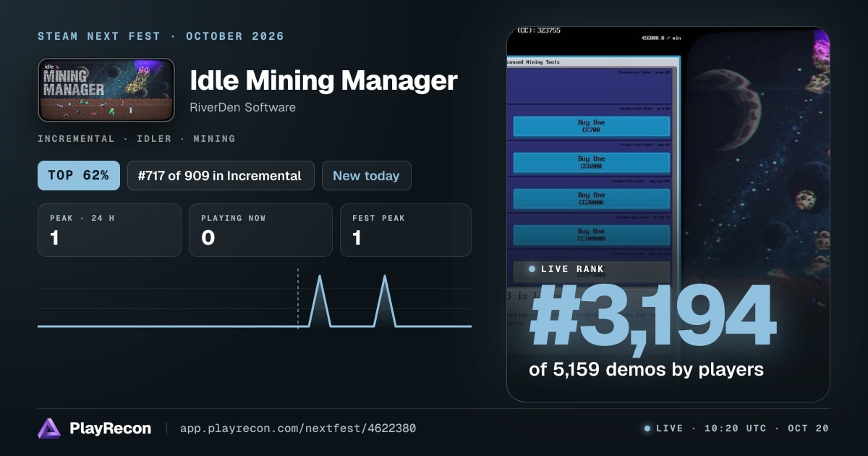This screenshot has width=868, height=456.
Task: Click the Buy One CC6000 button in screenshot
Action: pyautogui.click(x=591, y=163)
